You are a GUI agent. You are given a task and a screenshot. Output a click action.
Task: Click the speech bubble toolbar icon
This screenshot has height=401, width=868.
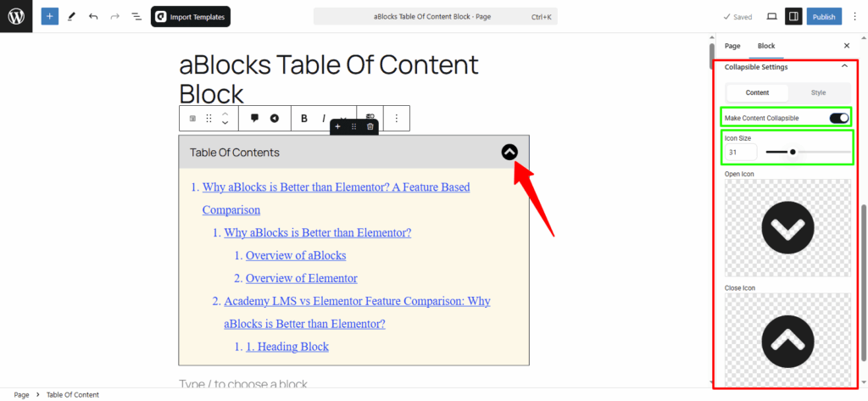coord(254,118)
